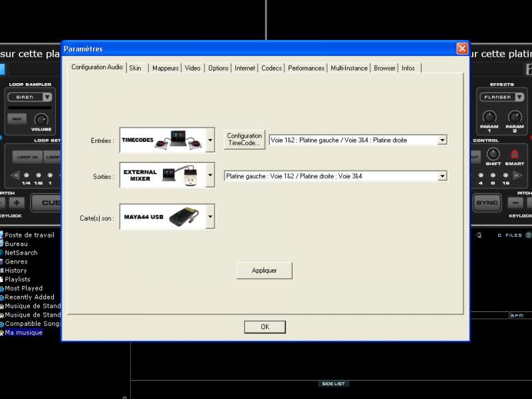Click the MAYA44 USB sound card image
Image resolution: width=532 pixels, height=399 pixels.
click(x=185, y=217)
